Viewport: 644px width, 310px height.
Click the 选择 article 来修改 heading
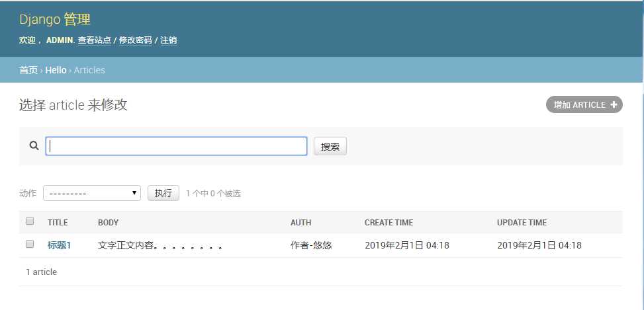coord(73,105)
